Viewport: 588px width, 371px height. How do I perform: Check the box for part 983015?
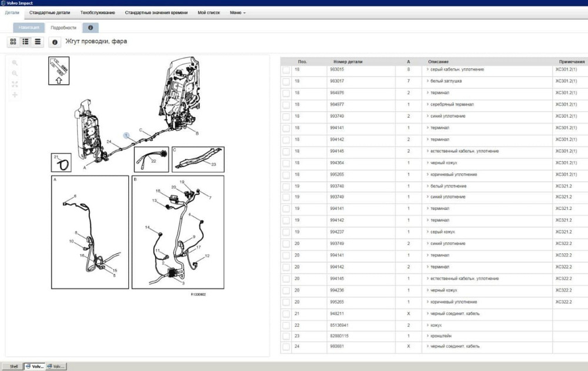286,70
